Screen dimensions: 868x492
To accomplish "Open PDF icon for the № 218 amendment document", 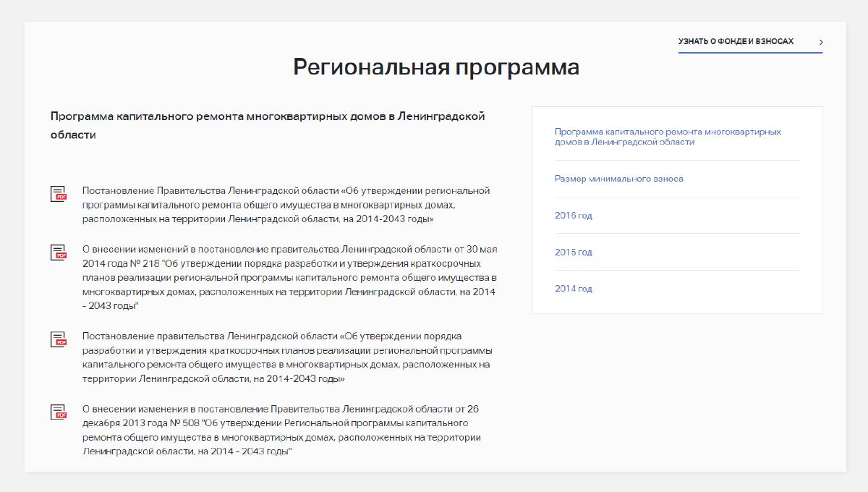I will [59, 253].
